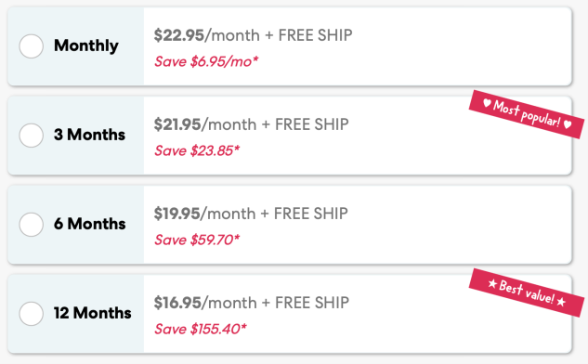Click the Monthly plan label
The width and height of the screenshot is (588, 364).
click(x=86, y=45)
